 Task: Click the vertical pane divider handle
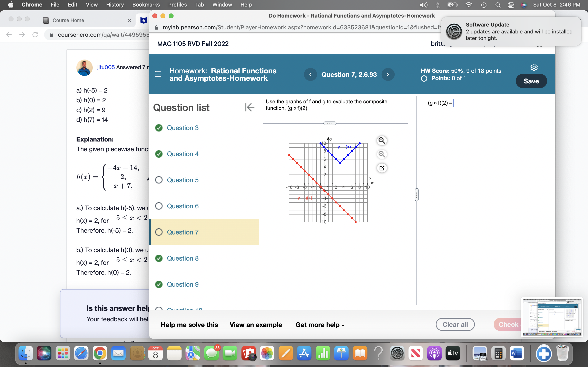[416, 195]
